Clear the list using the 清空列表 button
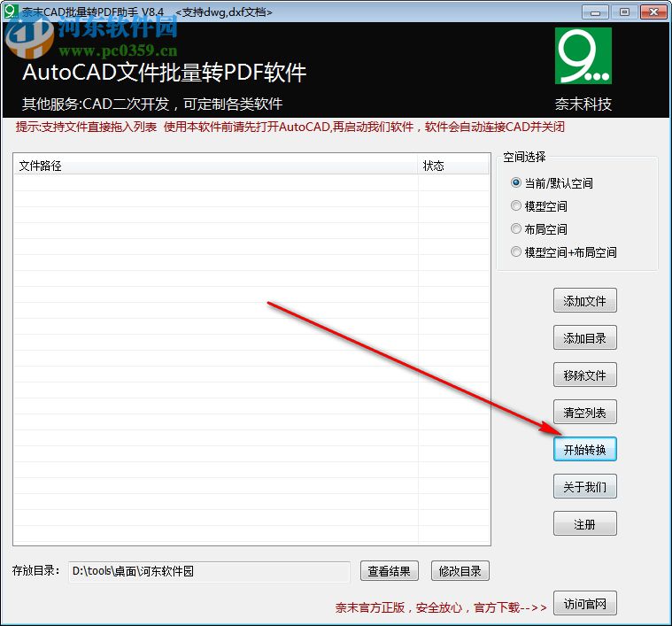 584,413
